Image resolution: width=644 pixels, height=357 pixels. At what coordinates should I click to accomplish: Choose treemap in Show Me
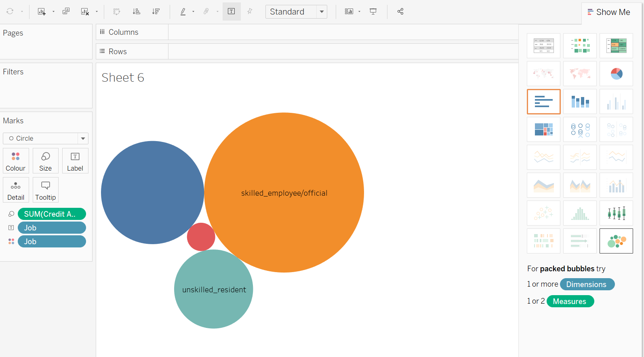[x=543, y=129]
